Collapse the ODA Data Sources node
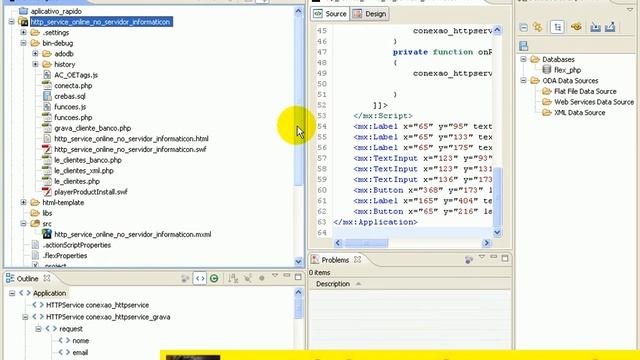This screenshot has height=360, width=640. coord(523,81)
